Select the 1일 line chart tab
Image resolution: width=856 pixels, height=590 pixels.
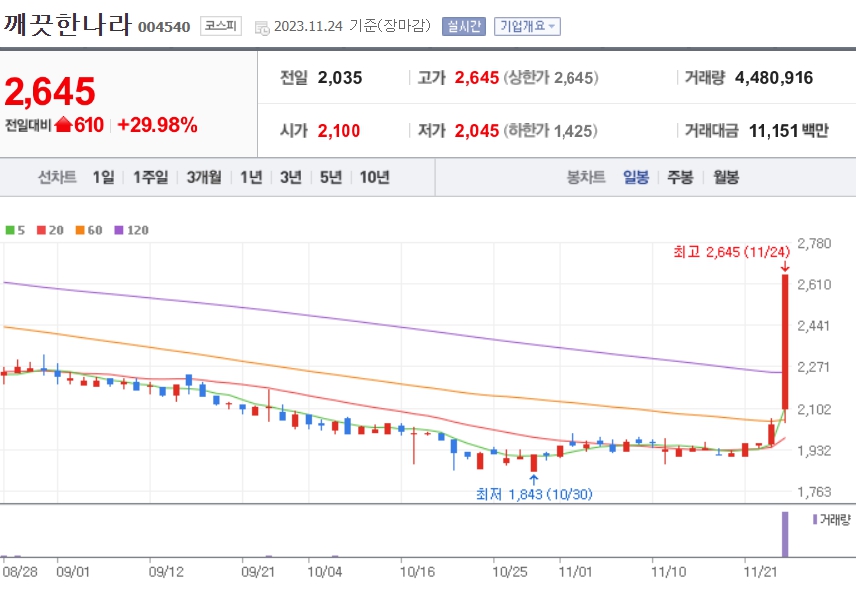tap(104, 177)
